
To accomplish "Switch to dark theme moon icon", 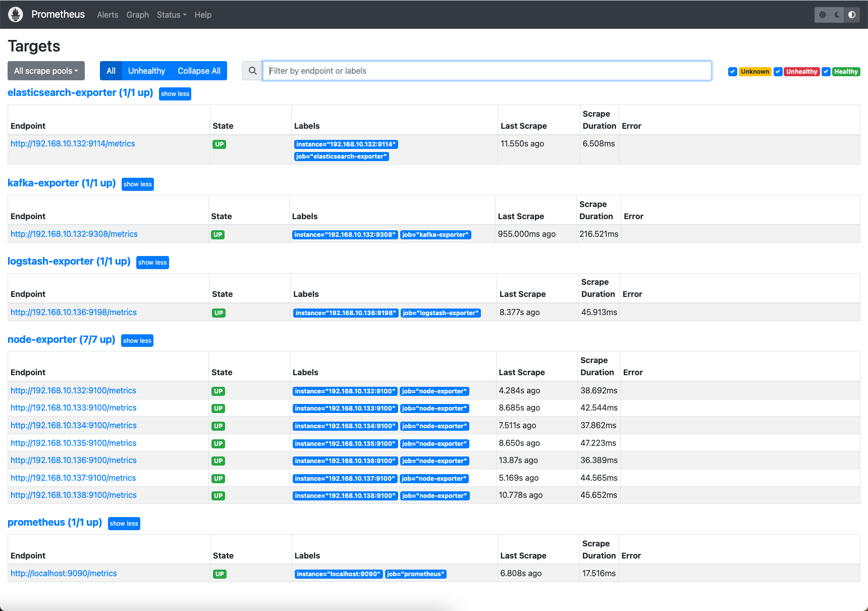I will (837, 15).
